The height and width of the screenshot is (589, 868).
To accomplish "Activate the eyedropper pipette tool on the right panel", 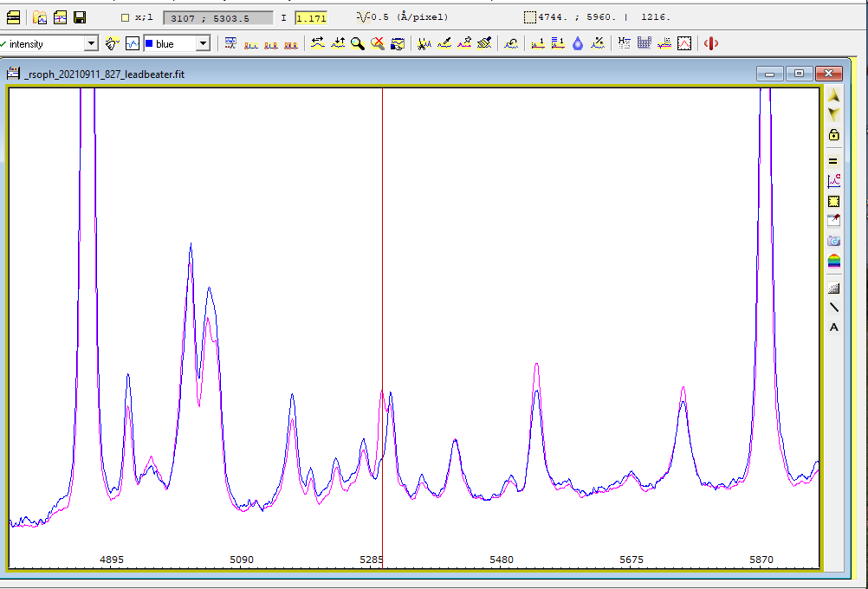I will click(833, 222).
